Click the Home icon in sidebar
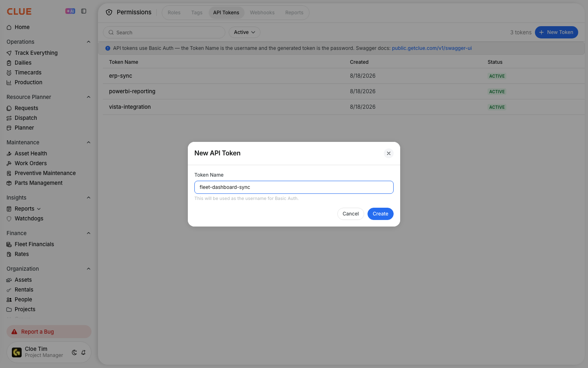This screenshot has height=368, width=588. (9, 27)
